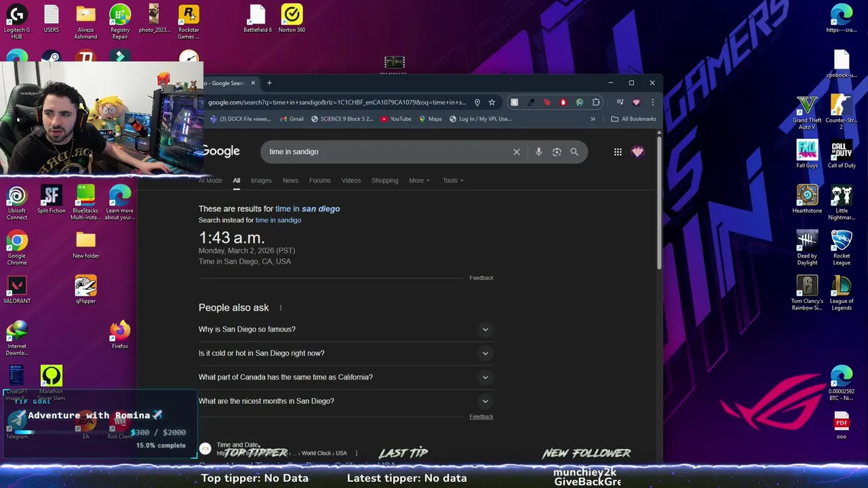Open the Gmail bookmark

[290, 119]
